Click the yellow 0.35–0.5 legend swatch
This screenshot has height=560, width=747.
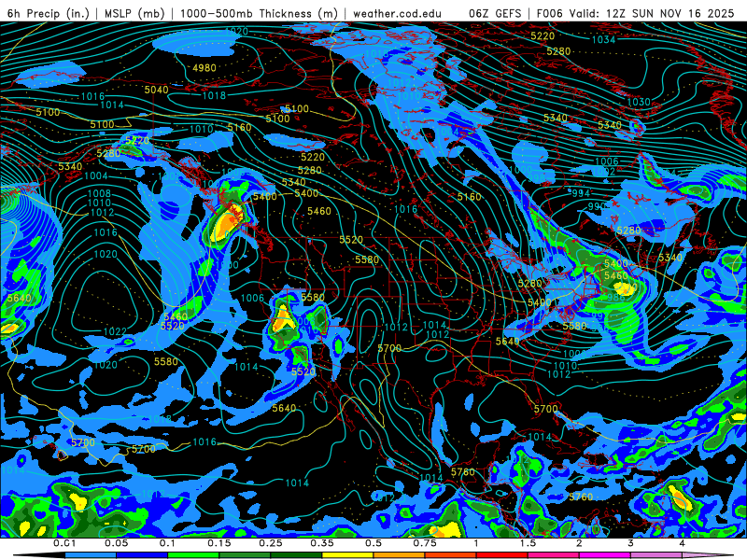pos(347,555)
